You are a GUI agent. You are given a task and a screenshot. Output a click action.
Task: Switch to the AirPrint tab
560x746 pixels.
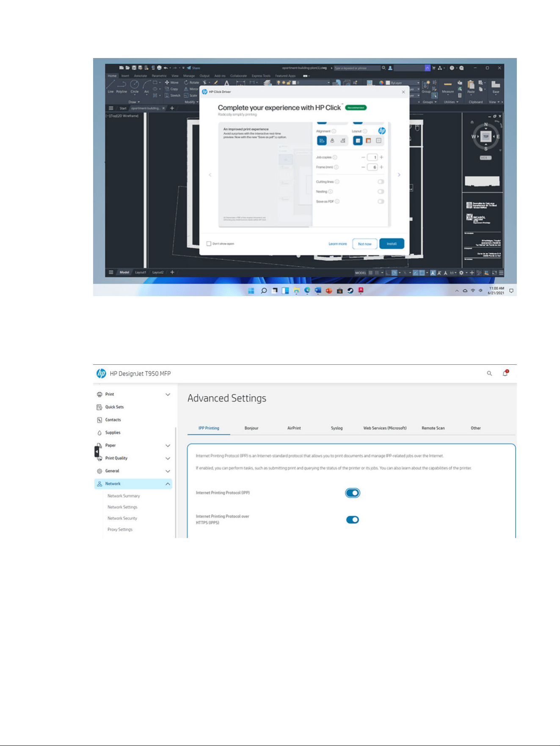(x=294, y=428)
